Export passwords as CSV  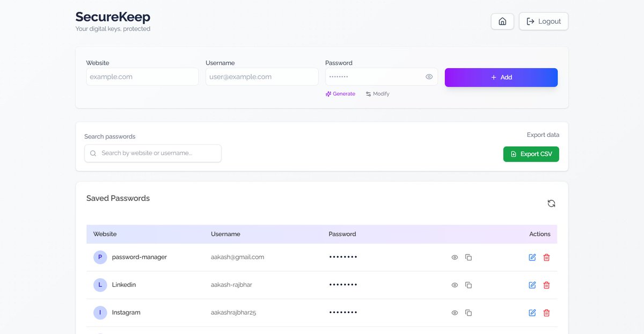click(531, 154)
